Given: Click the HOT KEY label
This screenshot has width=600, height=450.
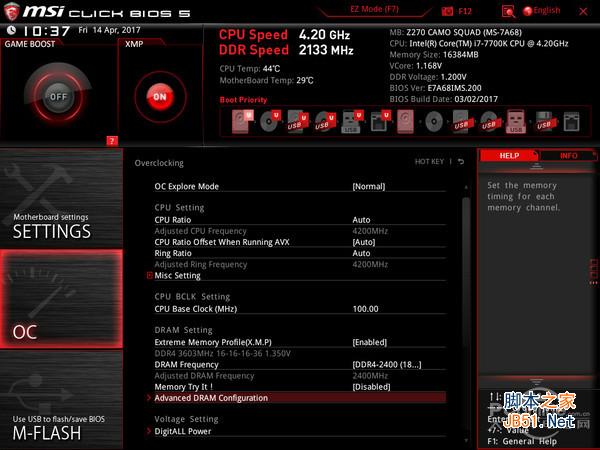Looking at the screenshot, I should (429, 162).
